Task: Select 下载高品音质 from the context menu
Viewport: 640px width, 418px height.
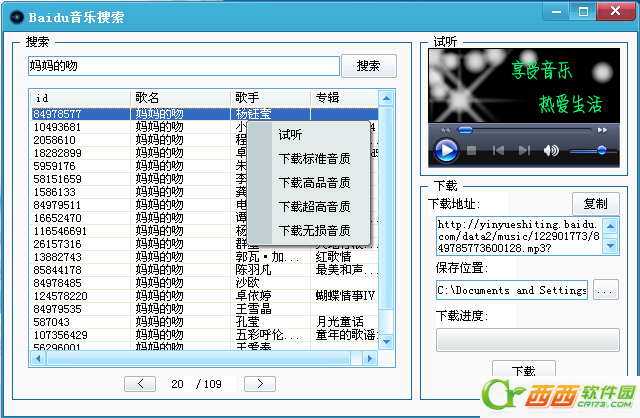Action: point(314,183)
